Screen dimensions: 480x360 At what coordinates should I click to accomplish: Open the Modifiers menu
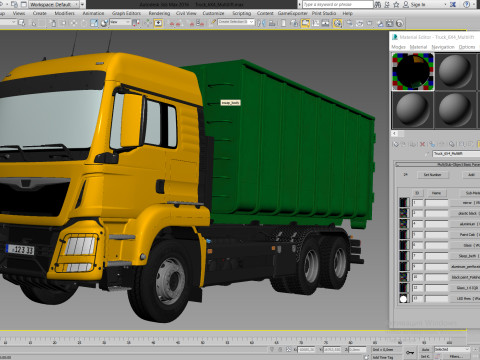tap(64, 13)
